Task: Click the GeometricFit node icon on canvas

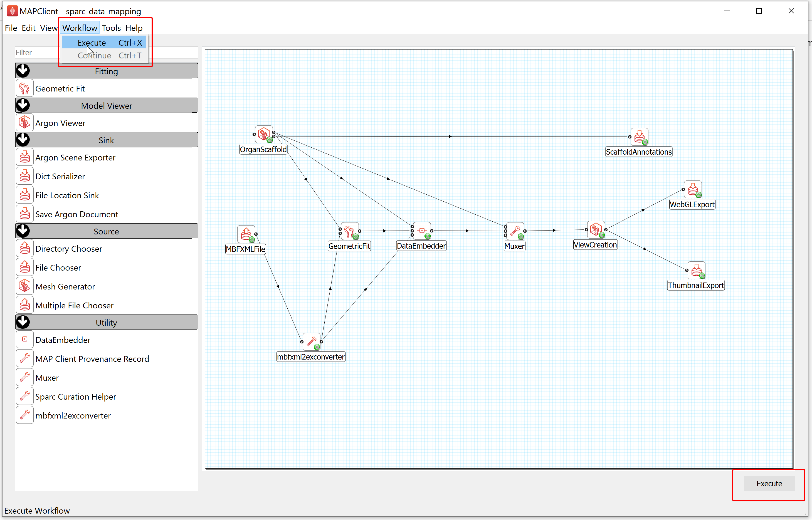Action: point(350,231)
